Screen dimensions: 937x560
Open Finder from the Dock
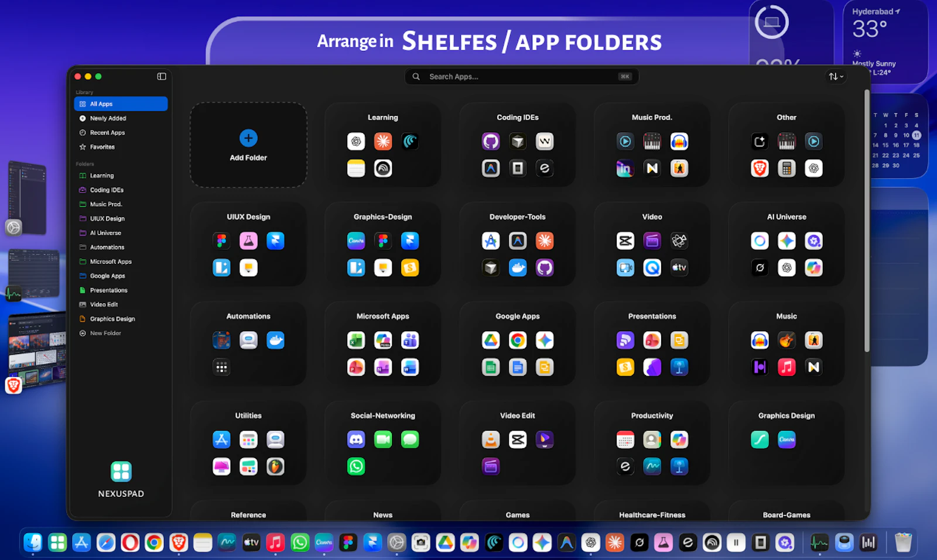(x=33, y=543)
